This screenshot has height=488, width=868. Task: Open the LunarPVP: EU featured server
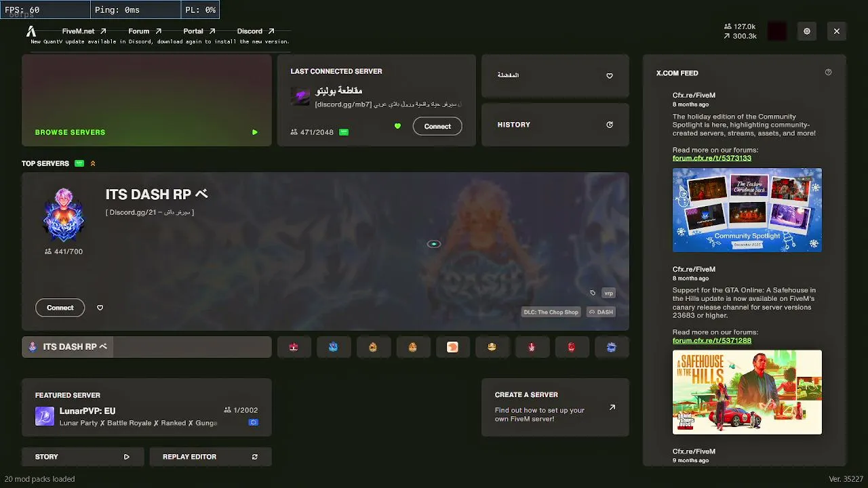coord(146,407)
